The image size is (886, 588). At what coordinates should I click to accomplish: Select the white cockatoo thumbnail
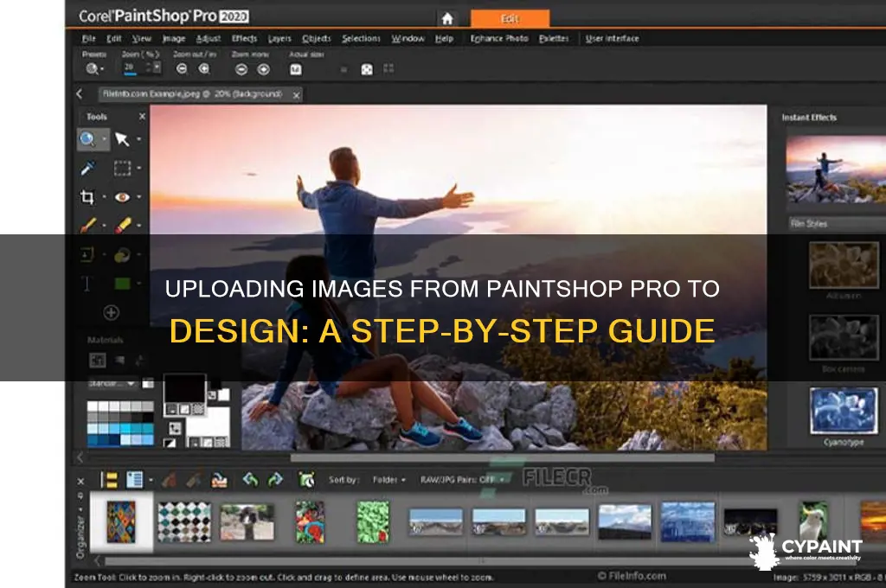tap(813, 521)
